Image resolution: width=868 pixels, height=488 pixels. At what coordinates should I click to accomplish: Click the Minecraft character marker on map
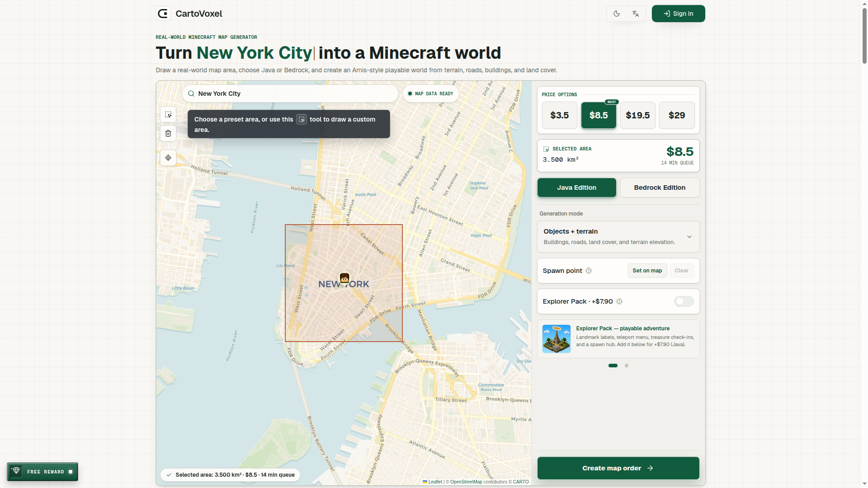tap(344, 278)
